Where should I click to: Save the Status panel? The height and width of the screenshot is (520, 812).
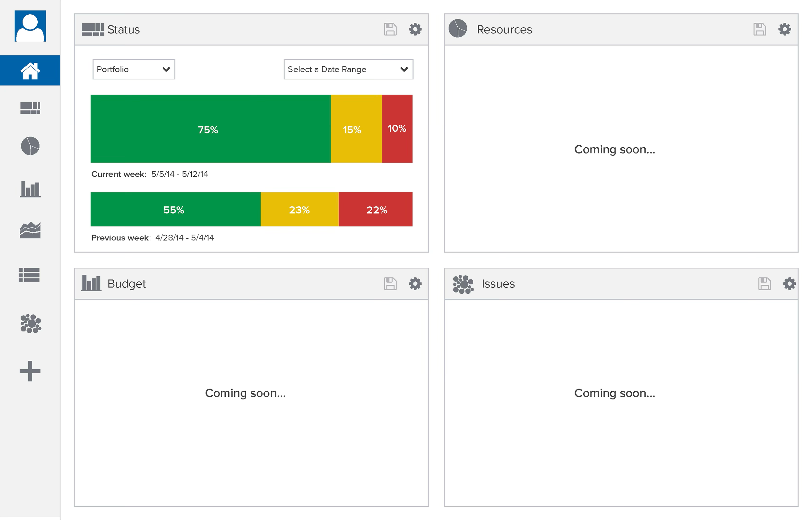[x=390, y=29]
